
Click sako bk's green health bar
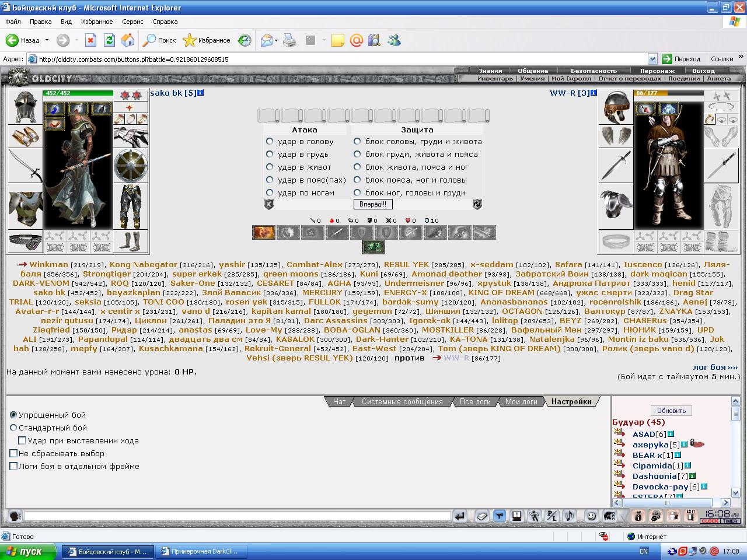pos(78,93)
